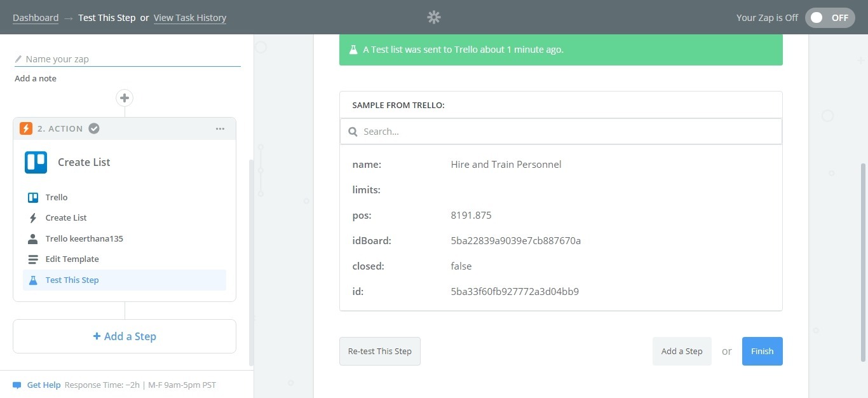The width and height of the screenshot is (868, 398).
Task: Click the lines icon beside Edit Template
Action: coord(33,259)
